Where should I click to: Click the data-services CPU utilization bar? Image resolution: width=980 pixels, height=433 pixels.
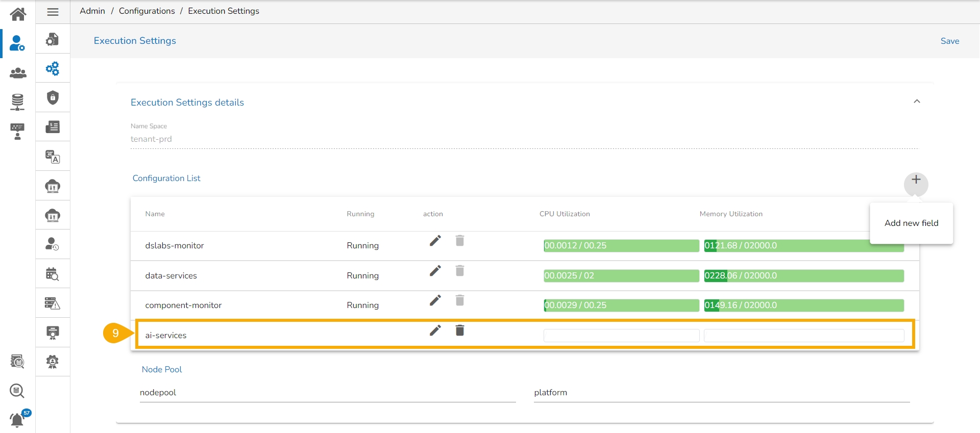[x=621, y=276]
